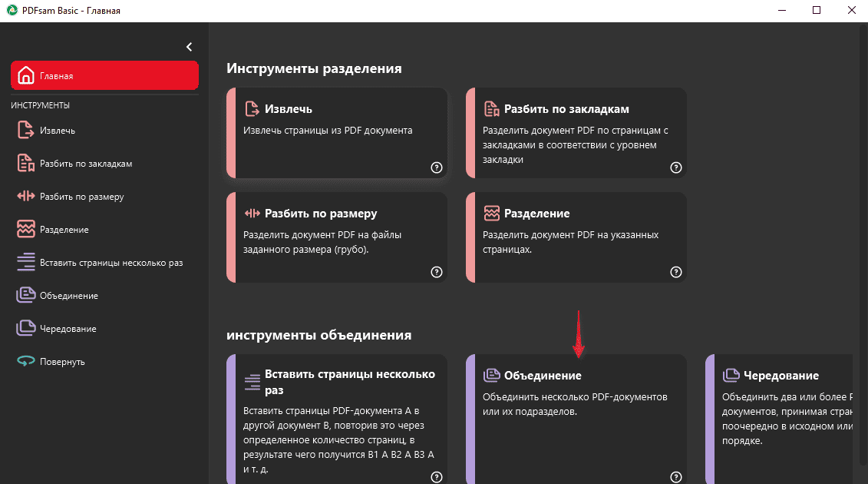This screenshot has width=868, height=484.
Task: Show help for the Извлечь card
Action: (437, 167)
